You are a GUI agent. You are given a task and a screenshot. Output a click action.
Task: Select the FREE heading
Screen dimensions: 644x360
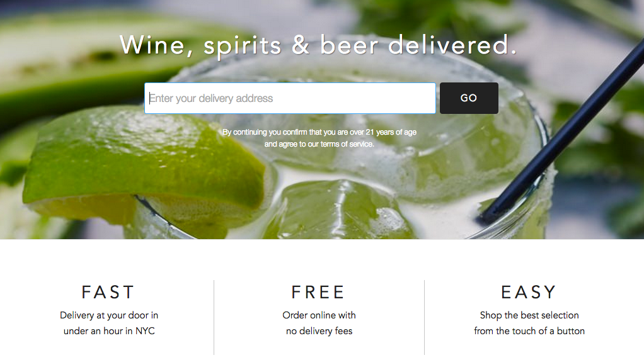coord(319,293)
